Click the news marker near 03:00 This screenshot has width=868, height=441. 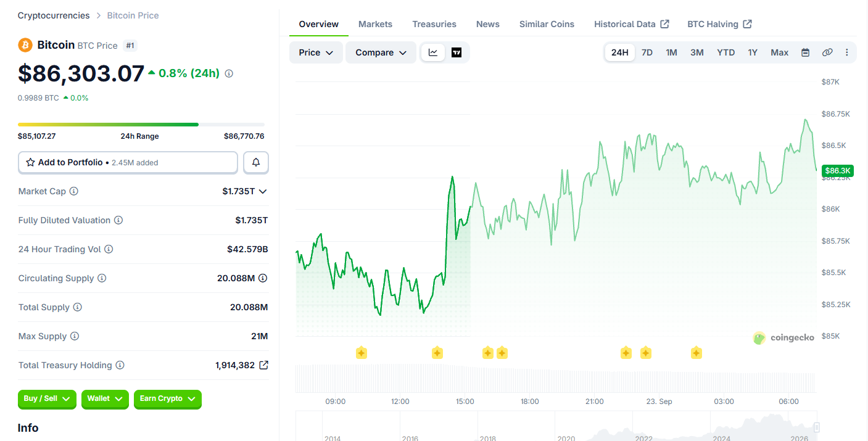(696, 353)
